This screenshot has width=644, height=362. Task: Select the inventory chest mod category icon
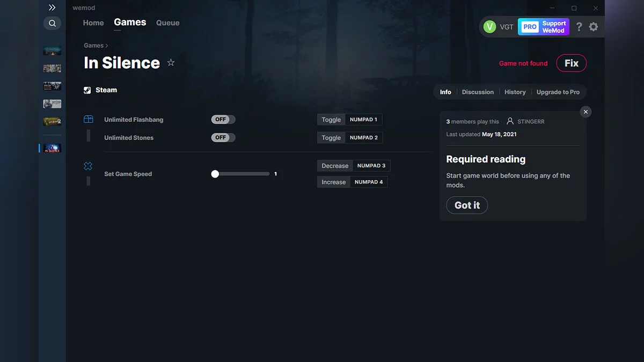89,119
